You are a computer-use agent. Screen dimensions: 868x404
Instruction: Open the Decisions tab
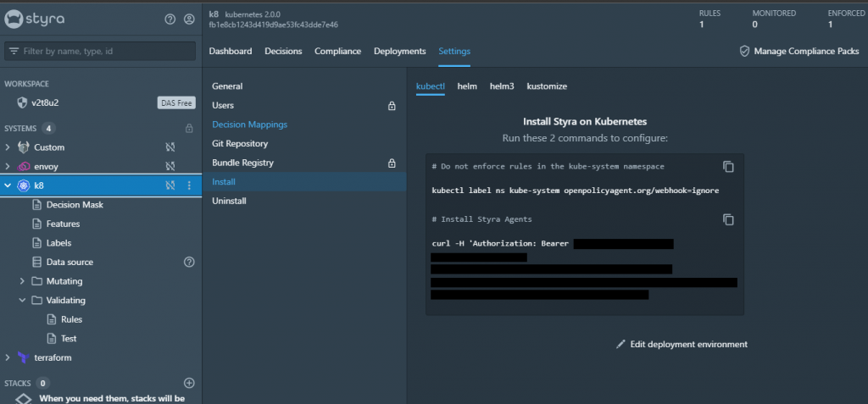coord(283,51)
